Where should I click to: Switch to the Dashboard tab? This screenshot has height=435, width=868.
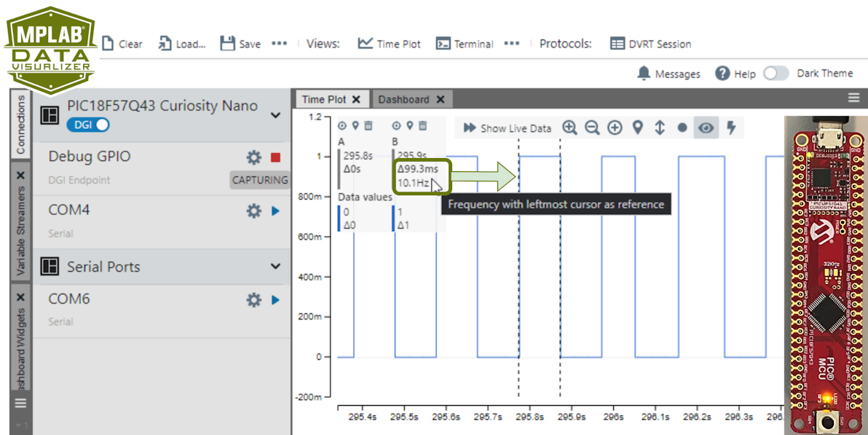coord(403,99)
